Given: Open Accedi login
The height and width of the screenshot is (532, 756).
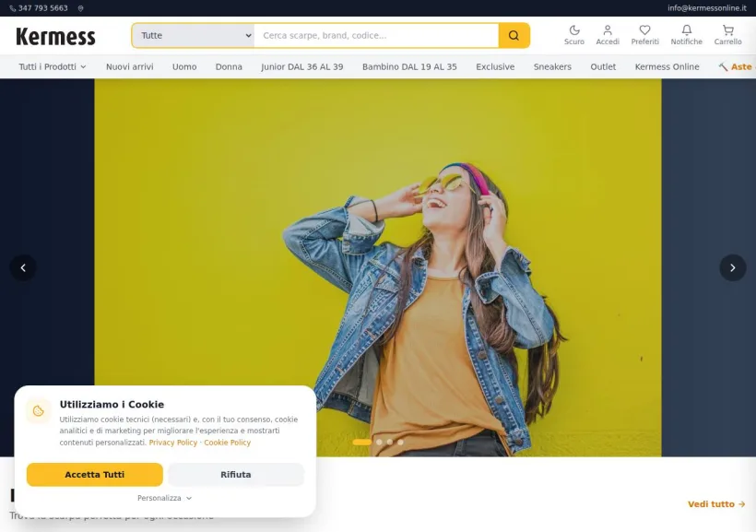Looking at the screenshot, I should tap(608, 35).
